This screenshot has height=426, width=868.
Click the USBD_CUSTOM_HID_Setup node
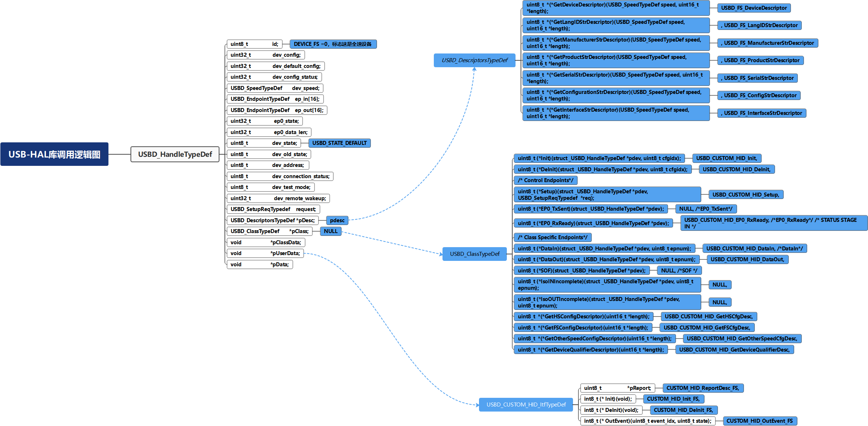tap(745, 195)
